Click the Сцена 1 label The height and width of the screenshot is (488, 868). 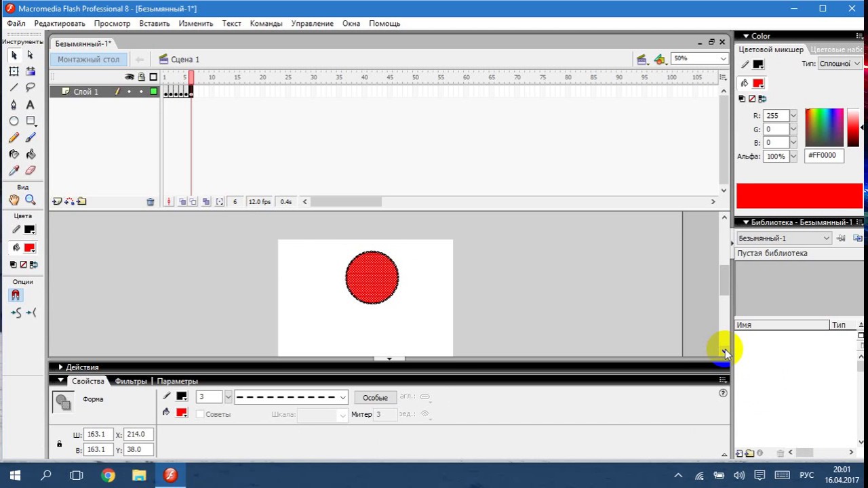(185, 60)
